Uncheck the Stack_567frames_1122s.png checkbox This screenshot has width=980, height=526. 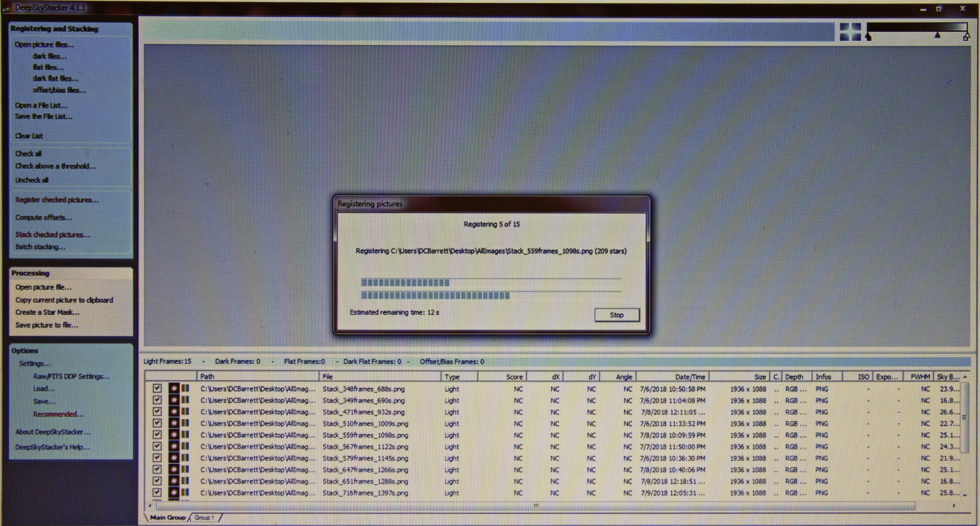click(157, 446)
